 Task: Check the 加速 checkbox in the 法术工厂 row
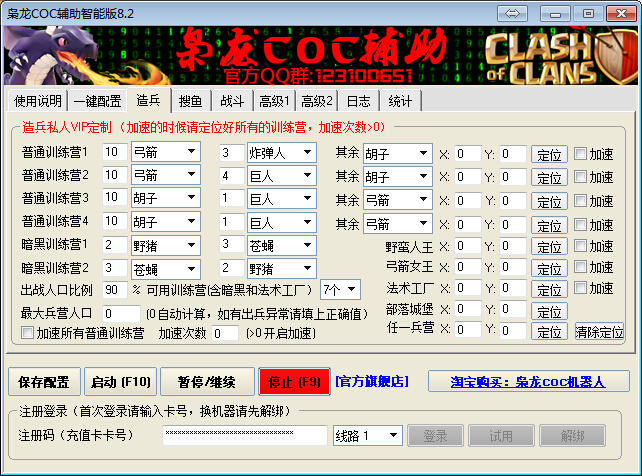tap(579, 288)
